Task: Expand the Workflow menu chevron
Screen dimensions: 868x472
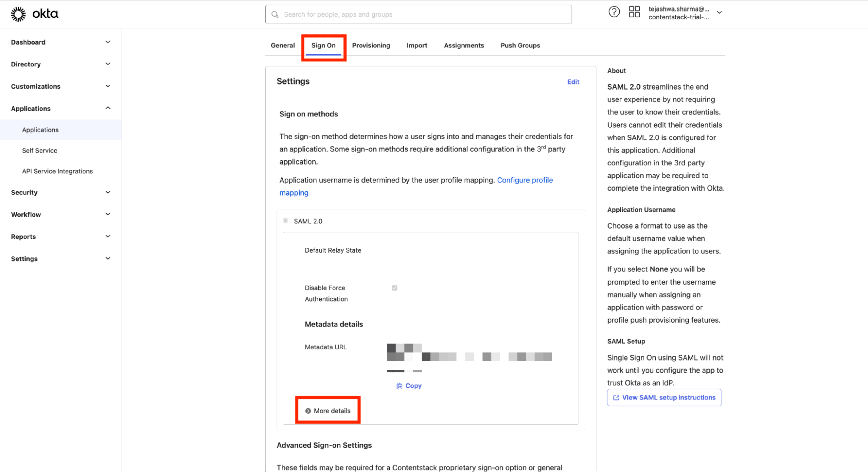Action: [108, 214]
